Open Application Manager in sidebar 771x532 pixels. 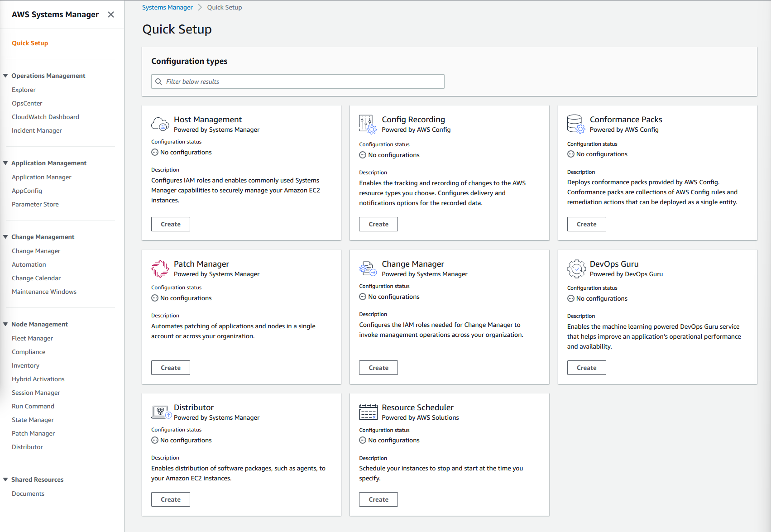pos(42,177)
